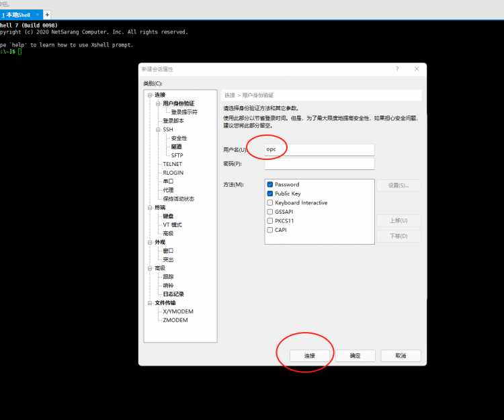Image resolution: width=504 pixels, height=420 pixels.
Task: Click the 确定 OK button
Action: pyautogui.click(x=355, y=355)
